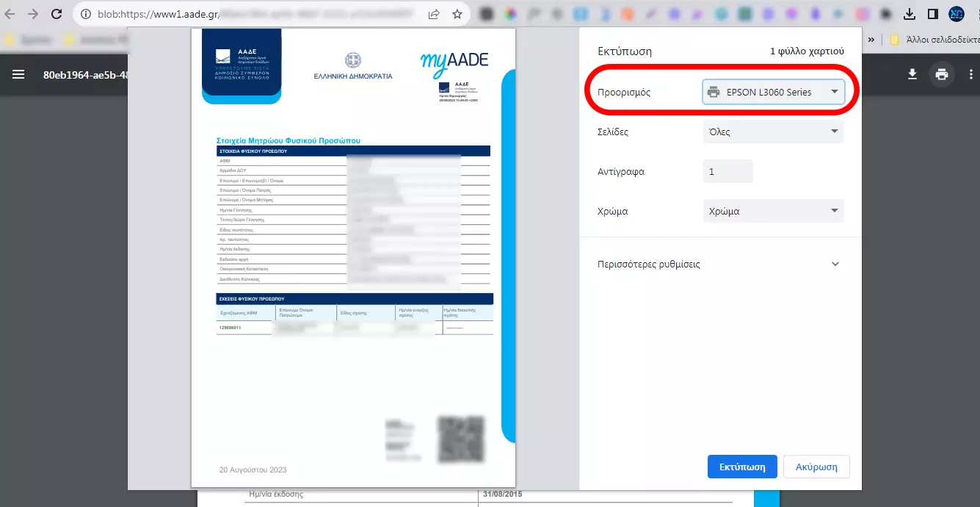Click the print preview page thumbnail
Screen dimensions: 980x507
pyautogui.click(x=353, y=257)
